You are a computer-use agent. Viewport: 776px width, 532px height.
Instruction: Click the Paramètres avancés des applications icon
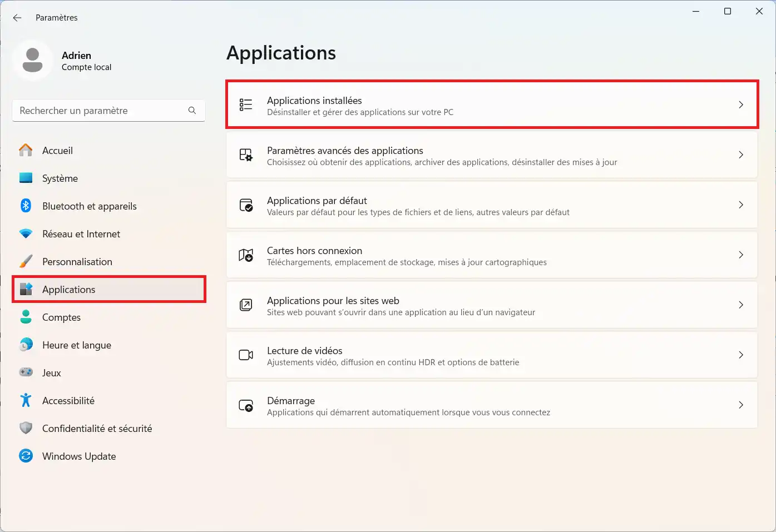pos(246,155)
